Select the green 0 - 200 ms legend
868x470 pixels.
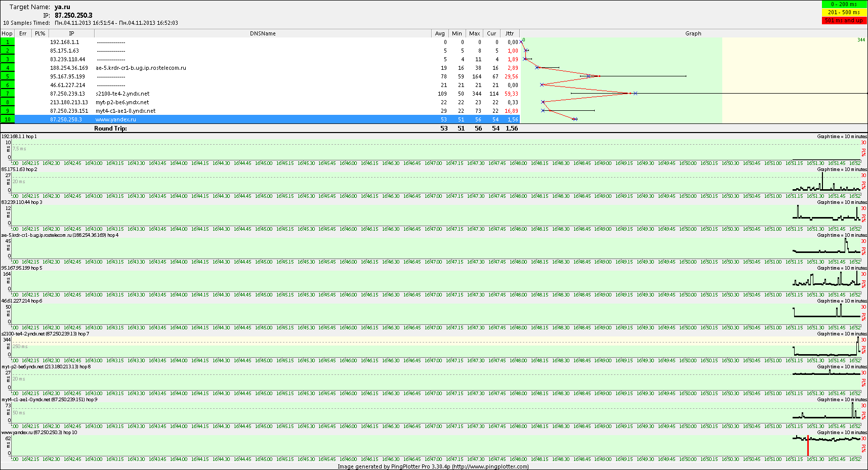[x=844, y=4]
